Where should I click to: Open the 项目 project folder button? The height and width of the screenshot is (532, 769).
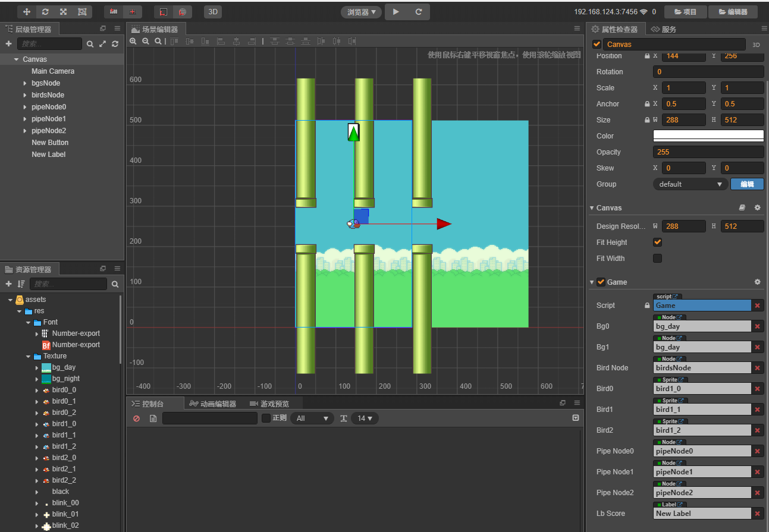(685, 12)
